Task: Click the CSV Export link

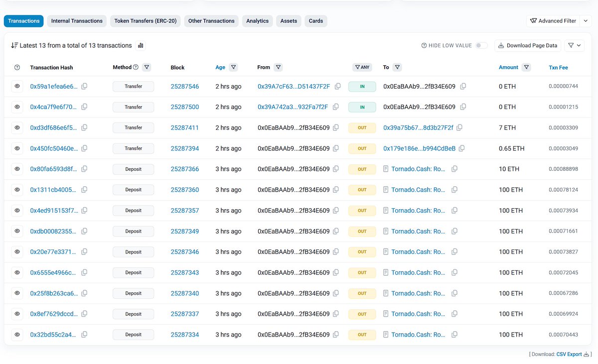Action: [569, 355]
